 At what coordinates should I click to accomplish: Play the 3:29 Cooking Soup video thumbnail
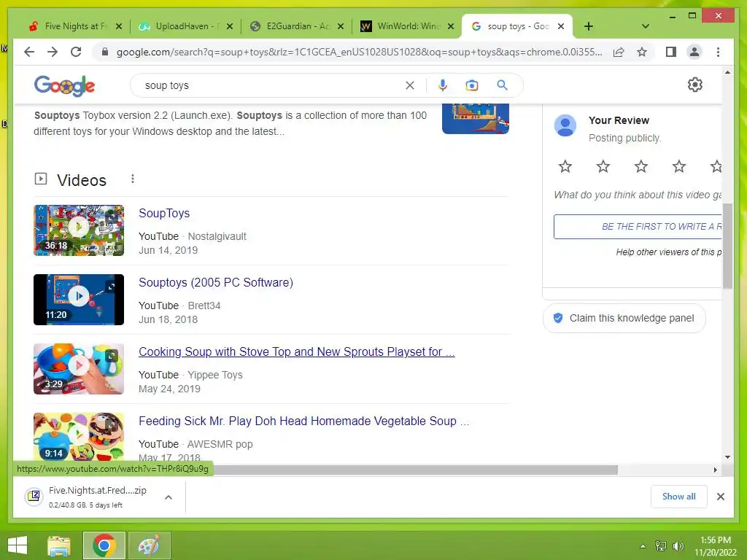point(79,369)
